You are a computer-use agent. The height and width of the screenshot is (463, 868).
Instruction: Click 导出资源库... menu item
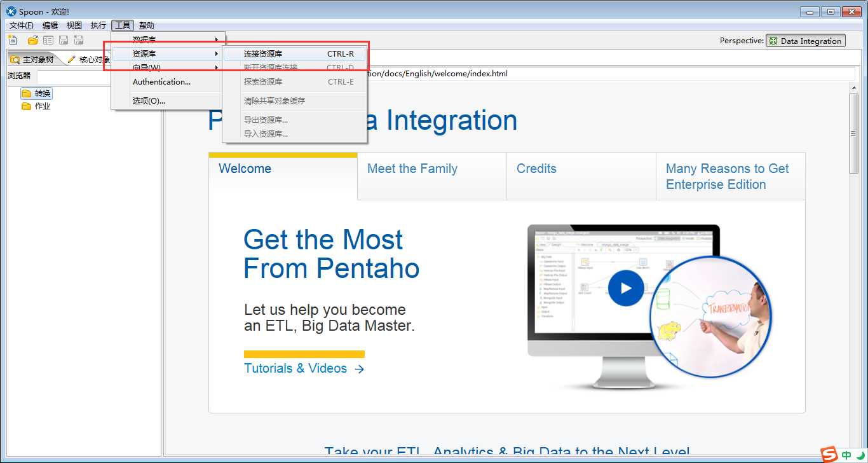pos(295,120)
